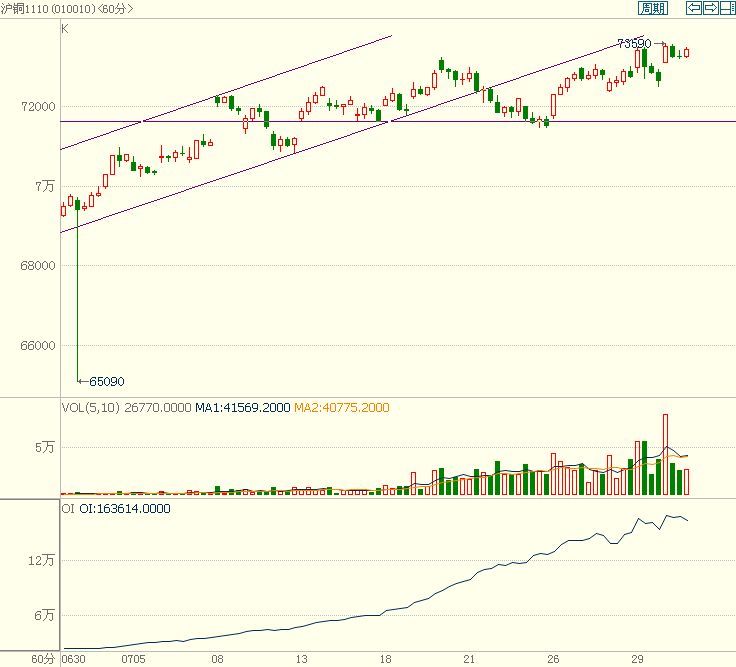736x667 pixels.
Task: Click the 68000 price axis label
Action: 38,266
